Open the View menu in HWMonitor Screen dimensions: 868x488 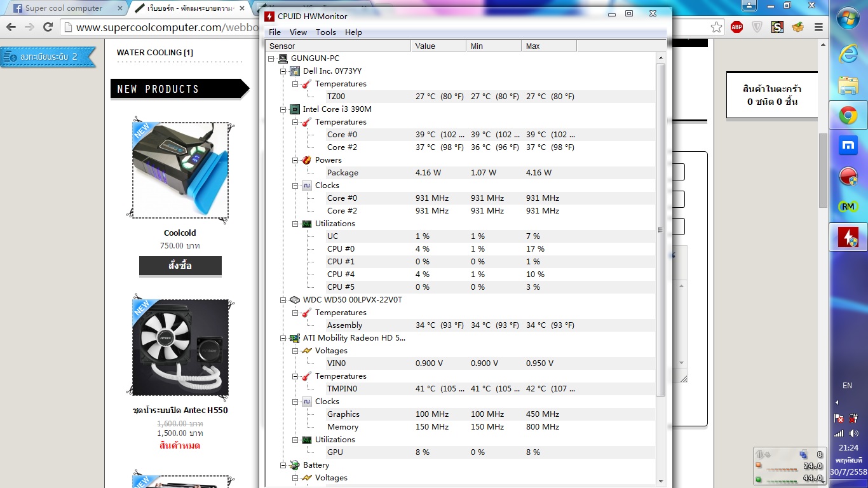coord(298,32)
